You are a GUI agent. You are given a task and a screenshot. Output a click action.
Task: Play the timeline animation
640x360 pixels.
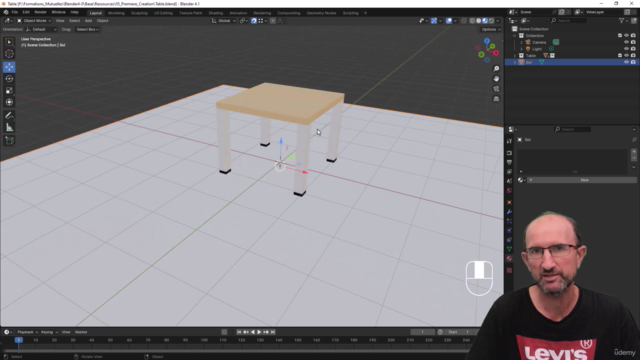point(259,332)
